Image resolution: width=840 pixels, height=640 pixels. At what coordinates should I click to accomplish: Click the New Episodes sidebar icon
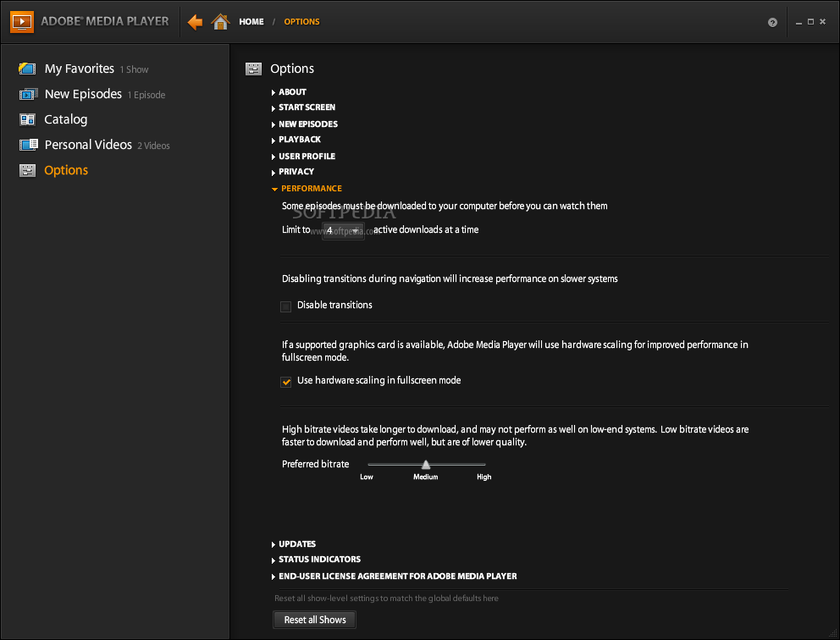click(x=28, y=94)
